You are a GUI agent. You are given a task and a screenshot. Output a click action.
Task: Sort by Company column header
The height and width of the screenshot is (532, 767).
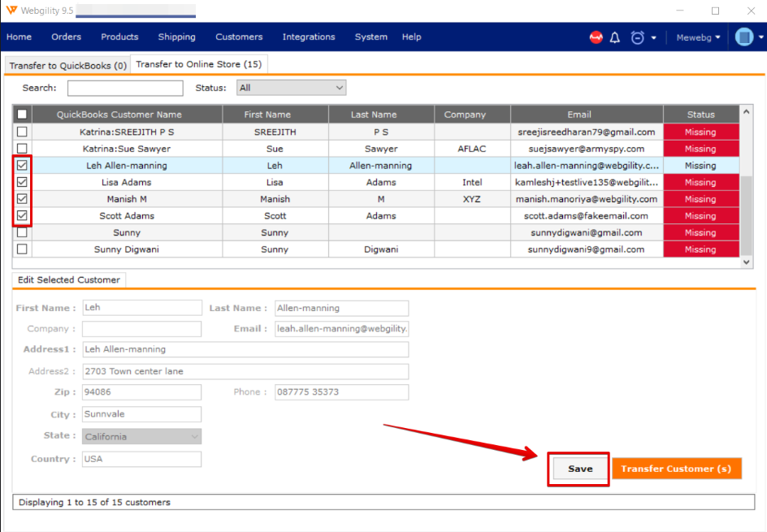[x=473, y=115]
